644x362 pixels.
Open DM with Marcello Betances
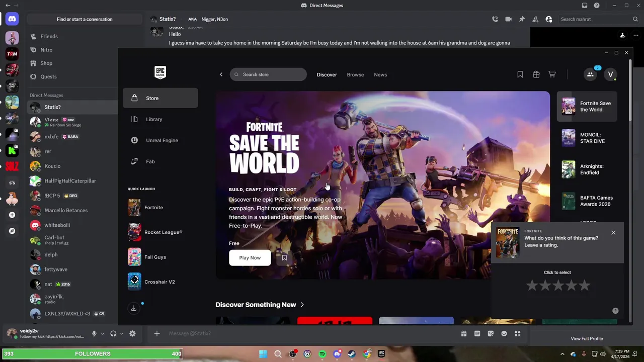(x=72, y=210)
